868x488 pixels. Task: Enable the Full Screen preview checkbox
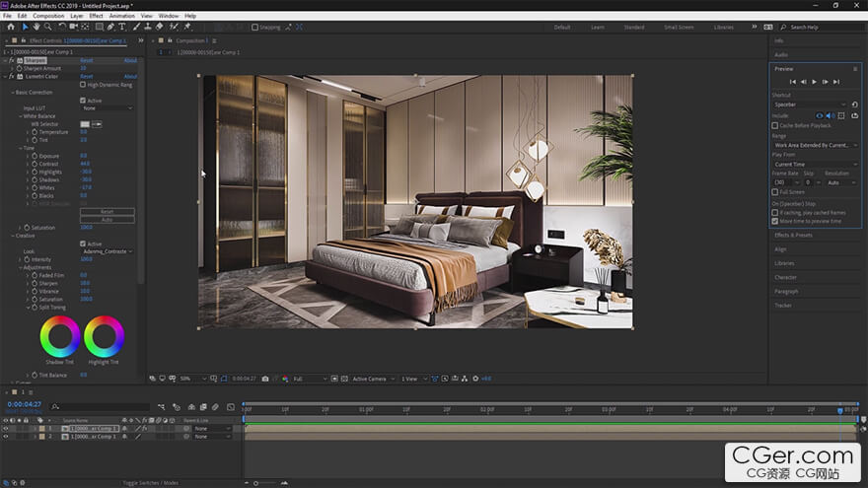tap(774, 192)
